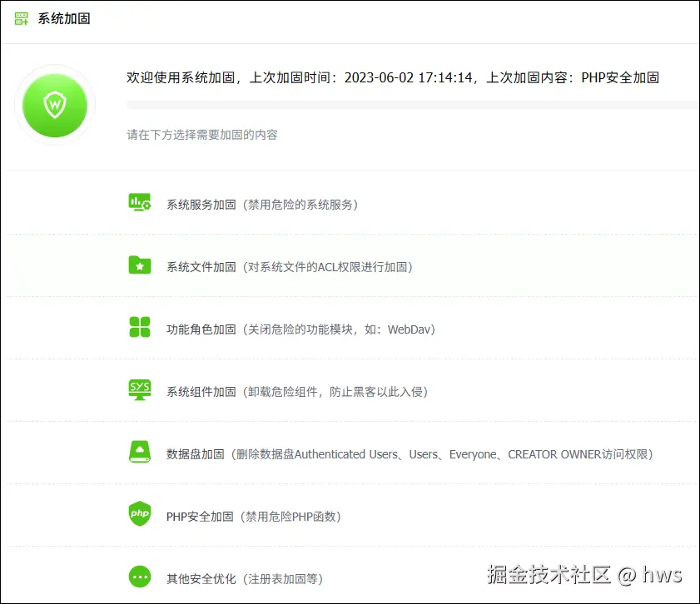Click the SYS monitor icon for 系统组件加固
This screenshot has height=604, width=700.
click(x=140, y=391)
